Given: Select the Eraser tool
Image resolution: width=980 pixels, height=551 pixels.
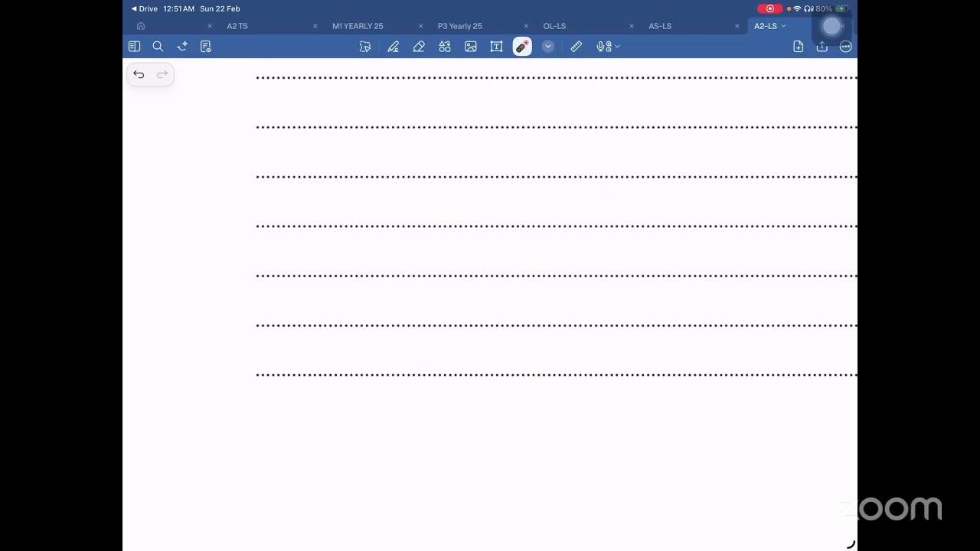Looking at the screenshot, I should pyautogui.click(x=419, y=47).
